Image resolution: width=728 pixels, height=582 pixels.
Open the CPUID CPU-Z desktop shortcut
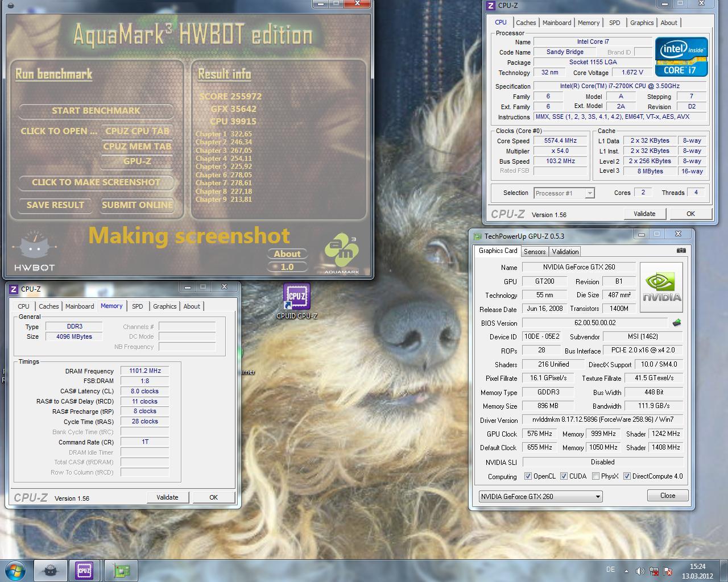[296, 302]
